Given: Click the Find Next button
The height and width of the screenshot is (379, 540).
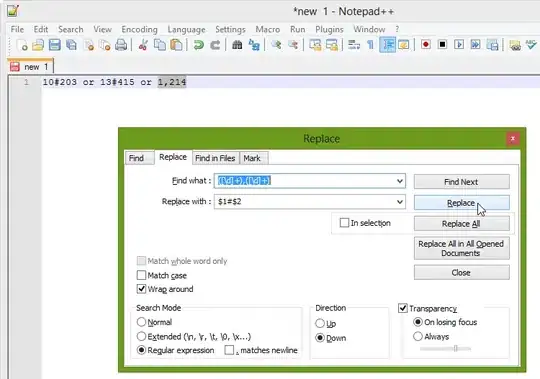Looking at the screenshot, I should [x=461, y=181].
